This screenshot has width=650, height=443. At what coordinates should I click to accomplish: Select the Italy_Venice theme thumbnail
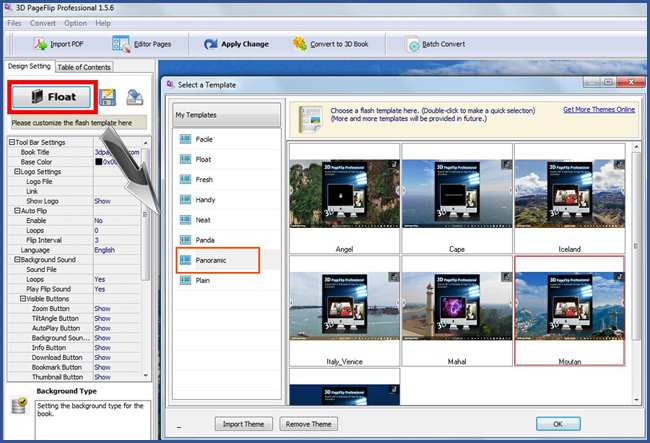(x=344, y=311)
